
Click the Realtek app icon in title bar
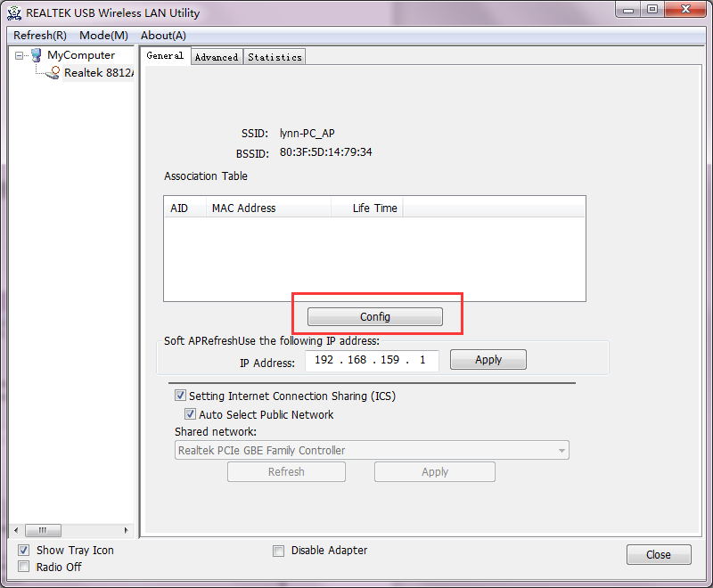(x=14, y=13)
